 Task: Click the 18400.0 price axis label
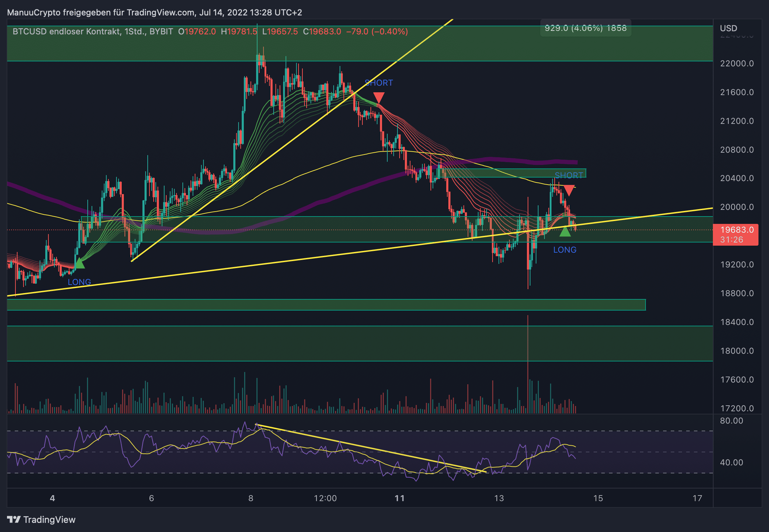click(x=737, y=322)
